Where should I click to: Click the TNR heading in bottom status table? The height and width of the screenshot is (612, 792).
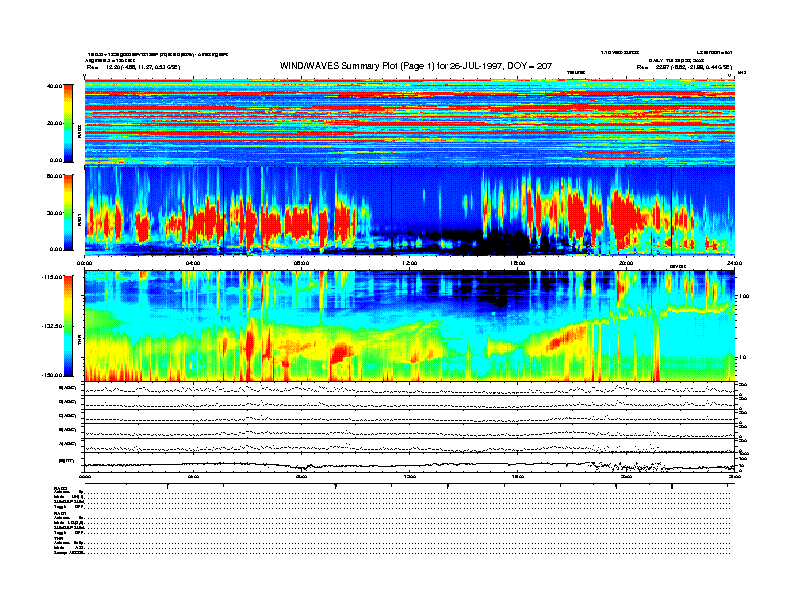click(58, 538)
